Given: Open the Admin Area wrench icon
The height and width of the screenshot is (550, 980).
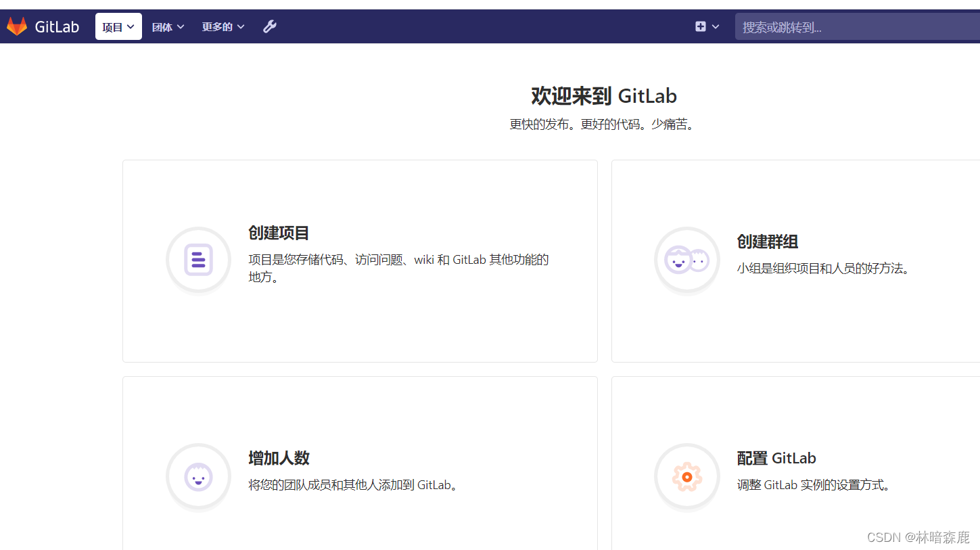Looking at the screenshot, I should click(x=270, y=26).
